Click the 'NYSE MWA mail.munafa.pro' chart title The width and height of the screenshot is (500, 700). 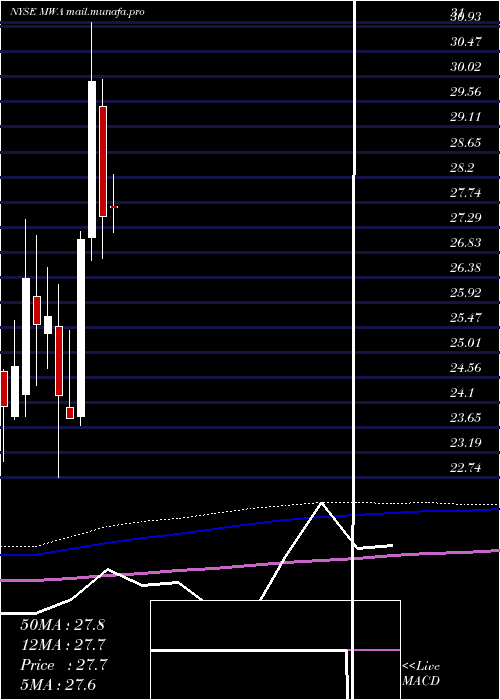(x=78, y=12)
